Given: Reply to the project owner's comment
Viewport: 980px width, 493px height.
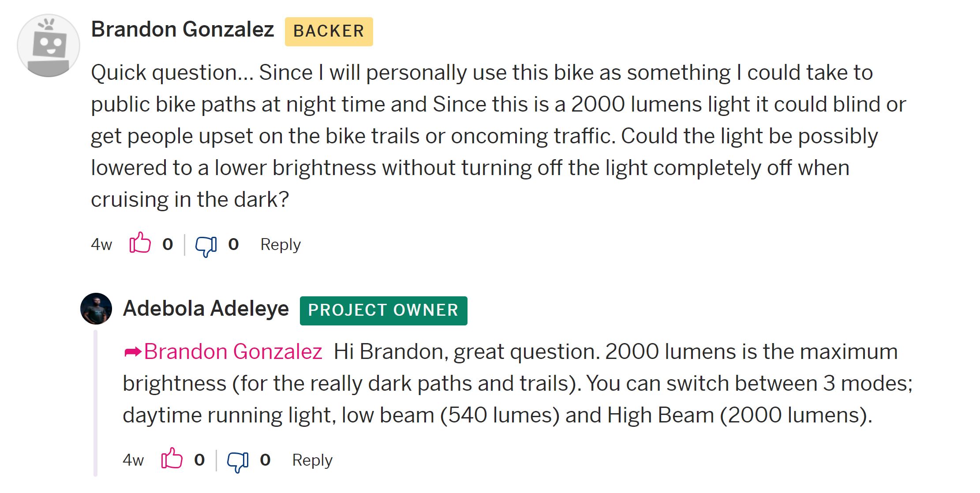Looking at the screenshot, I should [312, 460].
